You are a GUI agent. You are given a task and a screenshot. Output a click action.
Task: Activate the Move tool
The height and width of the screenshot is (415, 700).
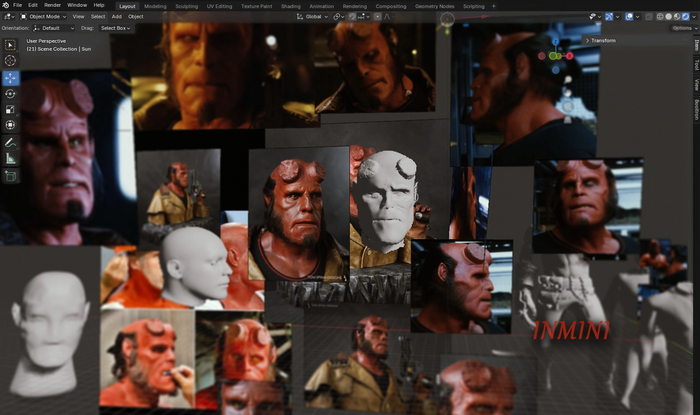point(11,78)
